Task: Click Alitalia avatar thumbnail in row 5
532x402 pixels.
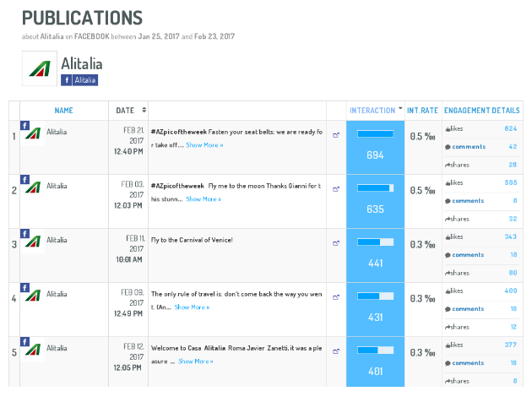Action: coord(33,350)
